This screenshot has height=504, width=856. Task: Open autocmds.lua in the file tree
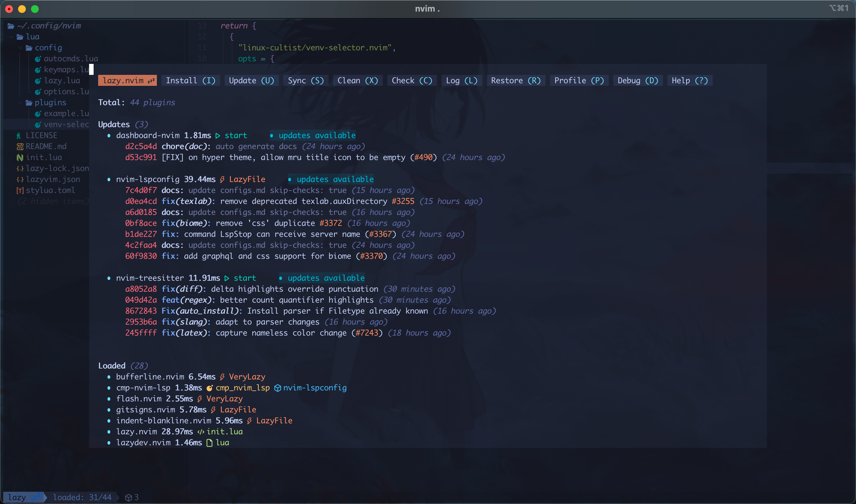pyautogui.click(x=71, y=58)
